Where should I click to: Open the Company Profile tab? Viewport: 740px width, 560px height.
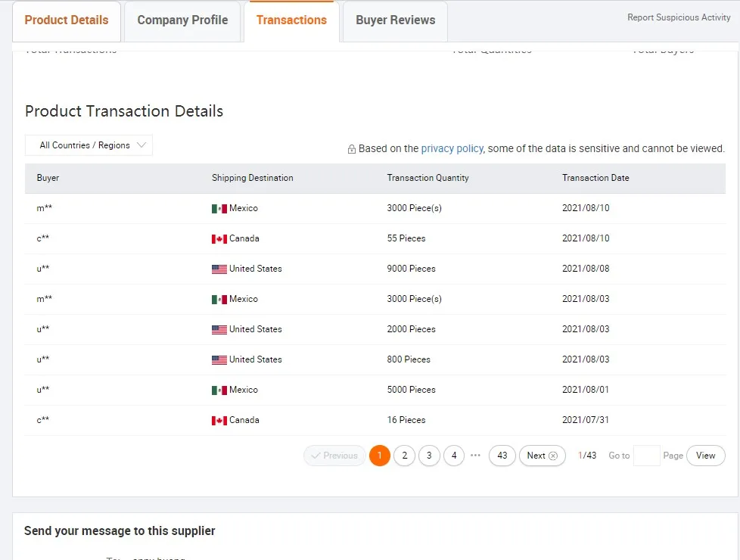[182, 20]
